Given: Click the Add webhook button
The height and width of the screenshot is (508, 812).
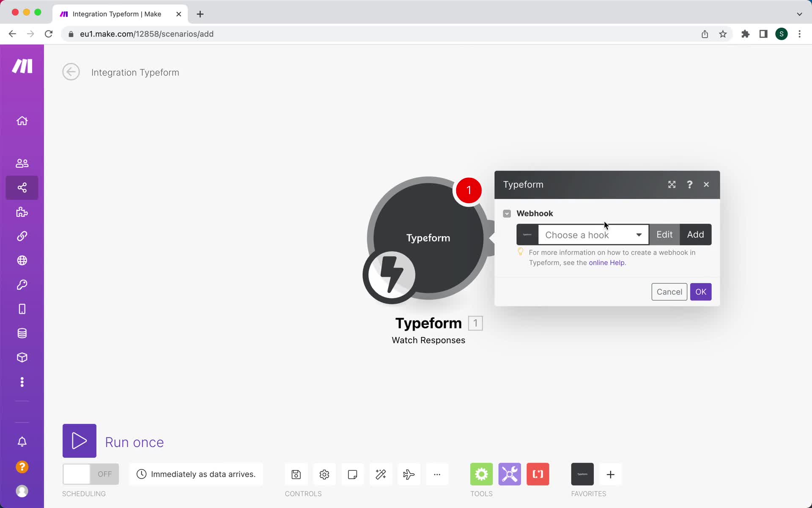Looking at the screenshot, I should point(696,234).
